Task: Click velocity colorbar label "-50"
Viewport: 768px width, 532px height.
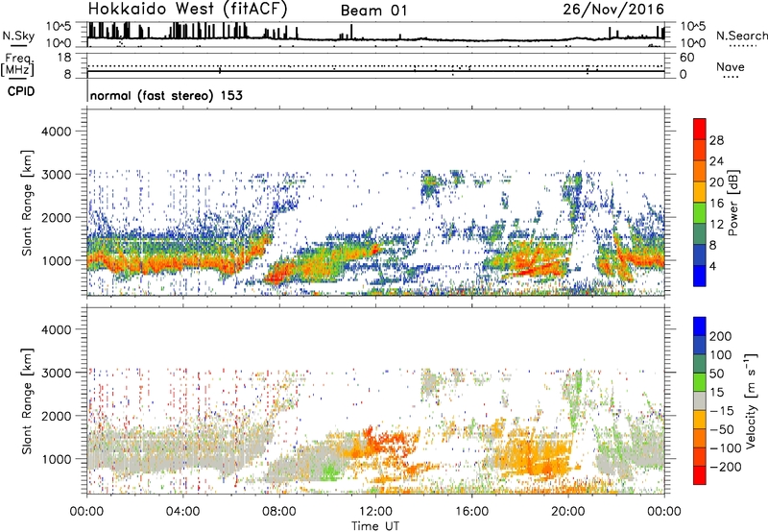Action: click(x=722, y=429)
